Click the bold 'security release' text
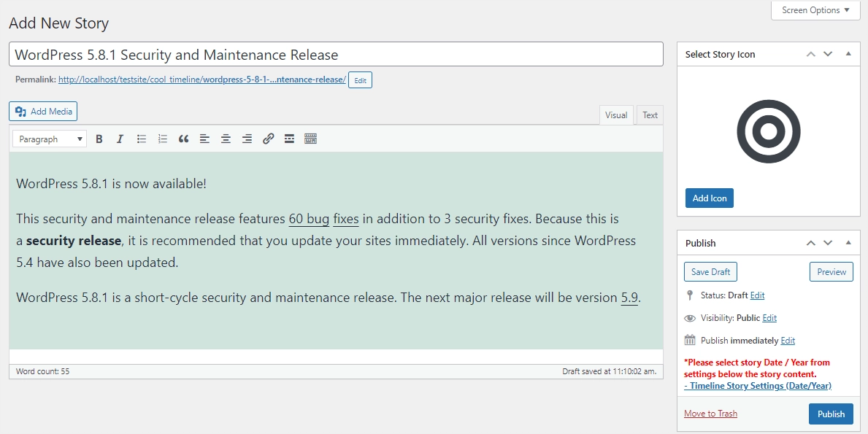The image size is (868, 434). (74, 241)
